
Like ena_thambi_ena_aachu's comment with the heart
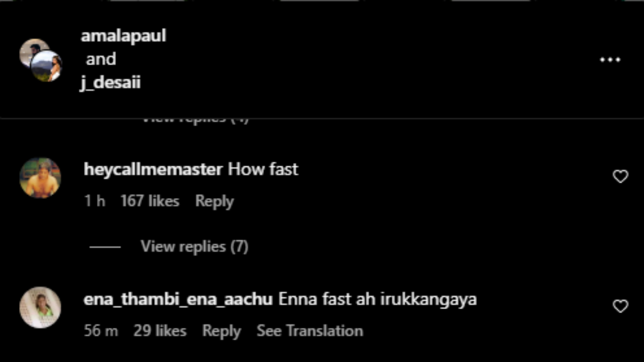[x=620, y=306]
